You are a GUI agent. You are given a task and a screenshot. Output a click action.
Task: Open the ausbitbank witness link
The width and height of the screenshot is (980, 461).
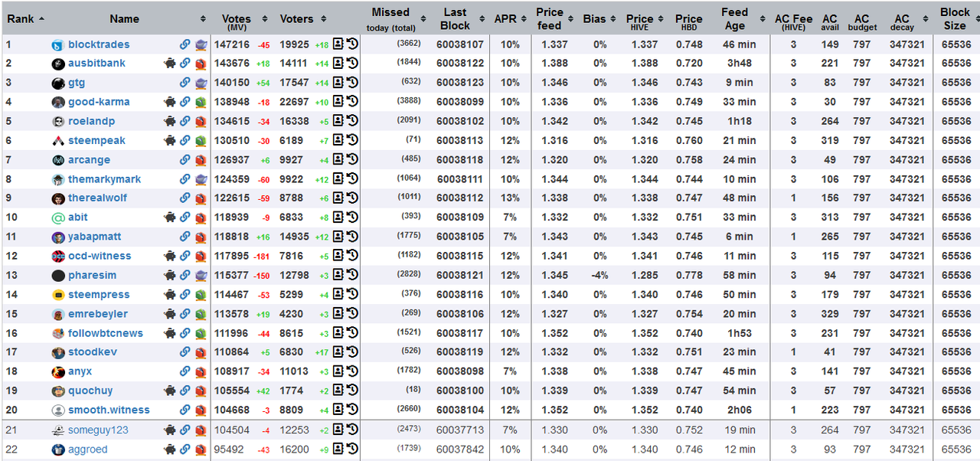(x=96, y=63)
